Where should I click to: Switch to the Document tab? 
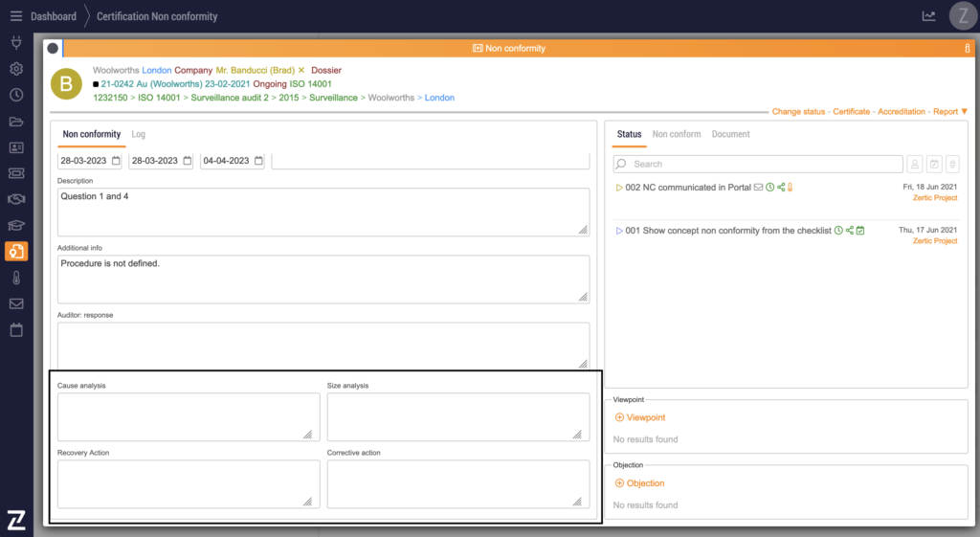[x=730, y=135]
